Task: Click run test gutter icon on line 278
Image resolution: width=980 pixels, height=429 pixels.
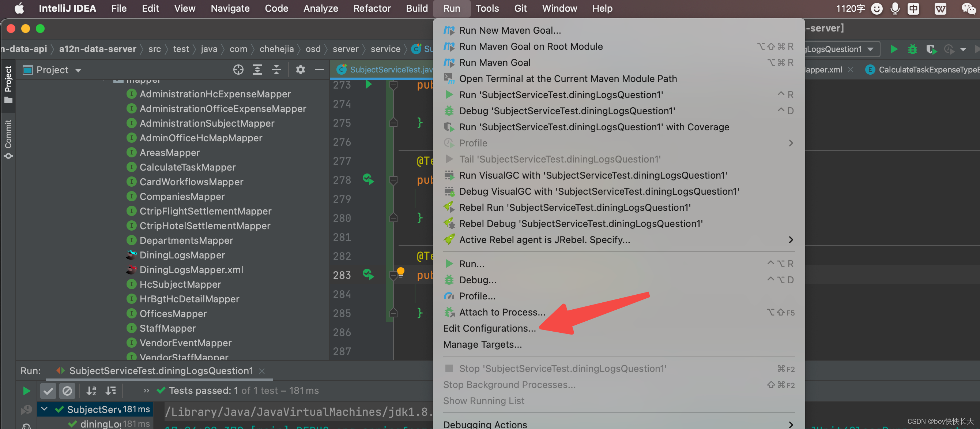Action: (368, 179)
